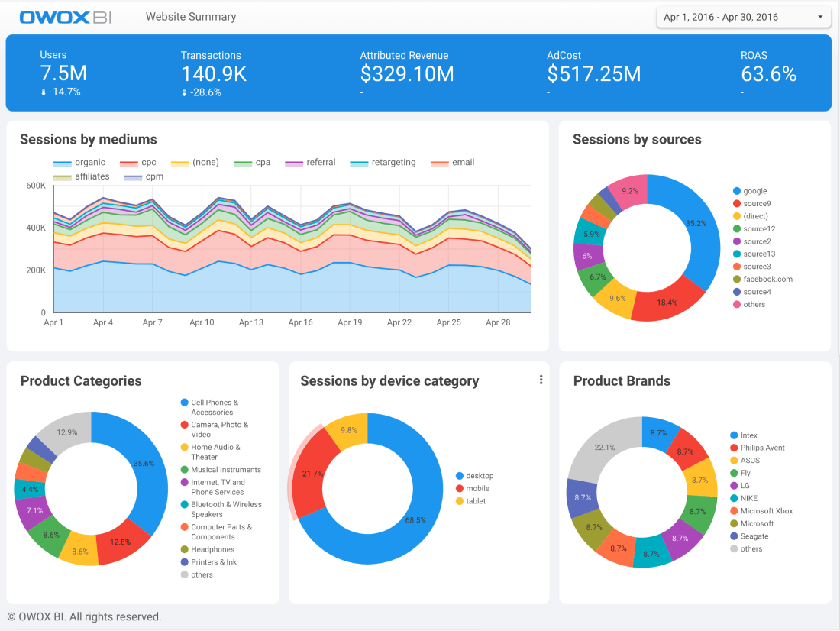Click the (direct) legend entry
Screen dimensions: 840x631
(x=751, y=216)
